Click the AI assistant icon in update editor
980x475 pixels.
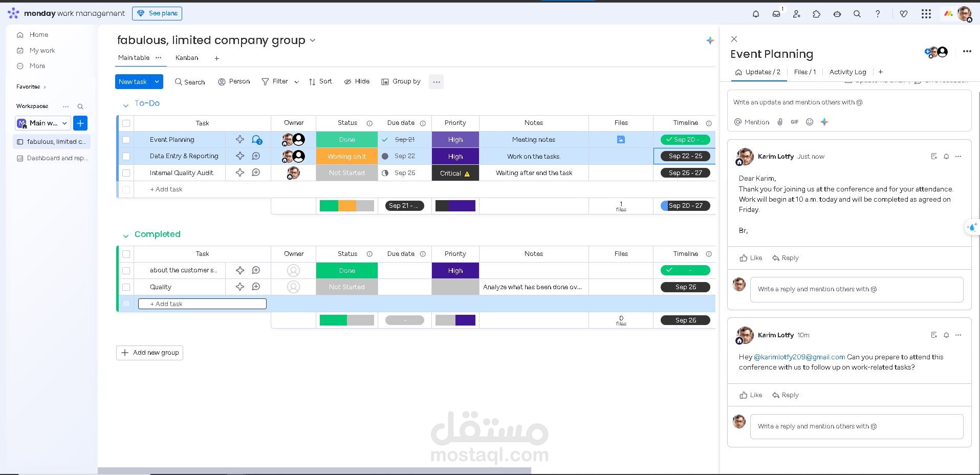point(824,122)
